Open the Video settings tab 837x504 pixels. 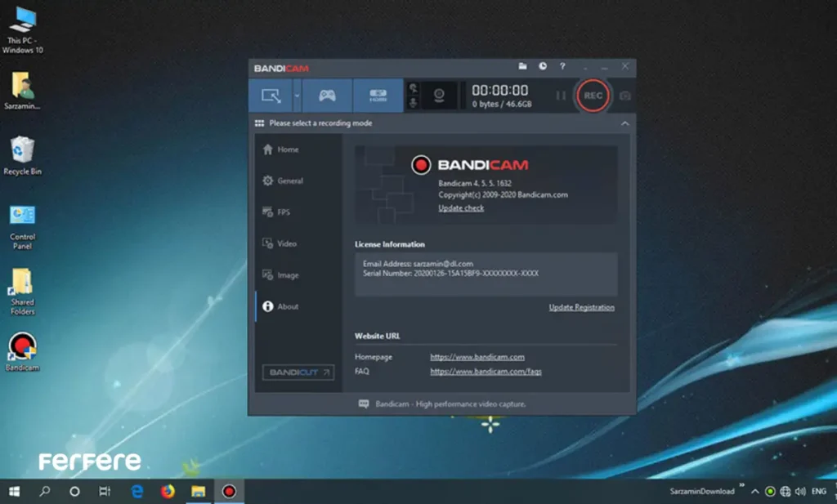click(x=298, y=243)
